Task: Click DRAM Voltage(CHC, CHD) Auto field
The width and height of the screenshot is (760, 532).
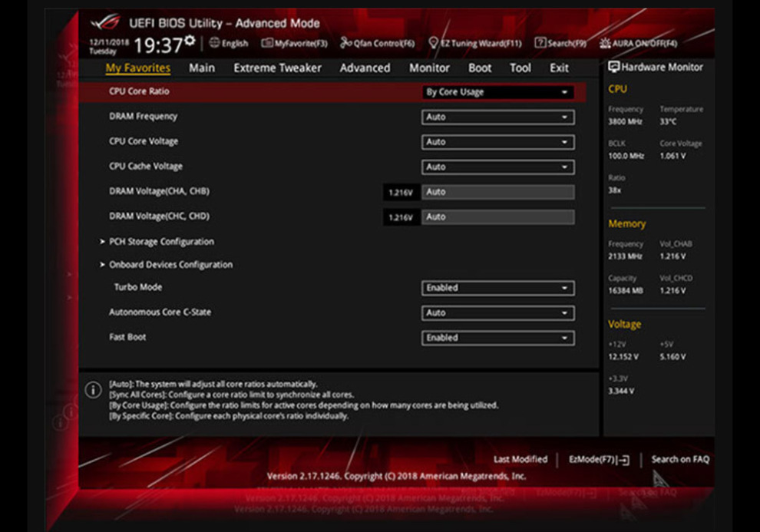Action: click(497, 217)
